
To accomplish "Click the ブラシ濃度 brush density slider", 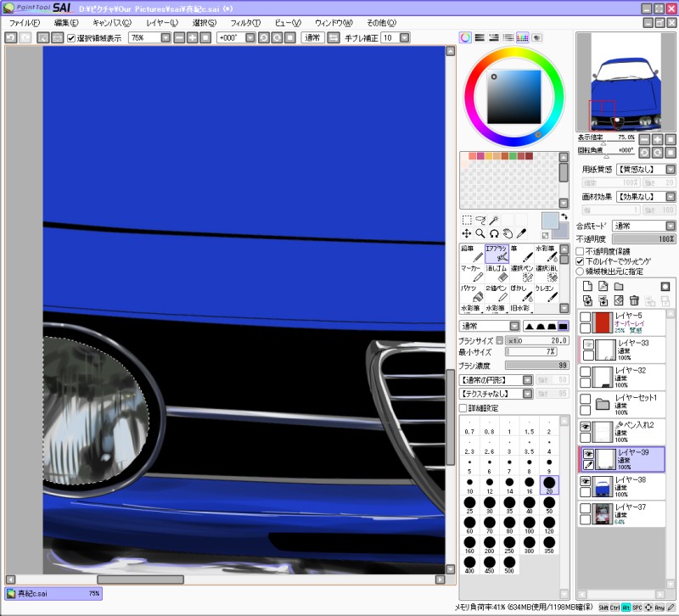I will point(537,365).
